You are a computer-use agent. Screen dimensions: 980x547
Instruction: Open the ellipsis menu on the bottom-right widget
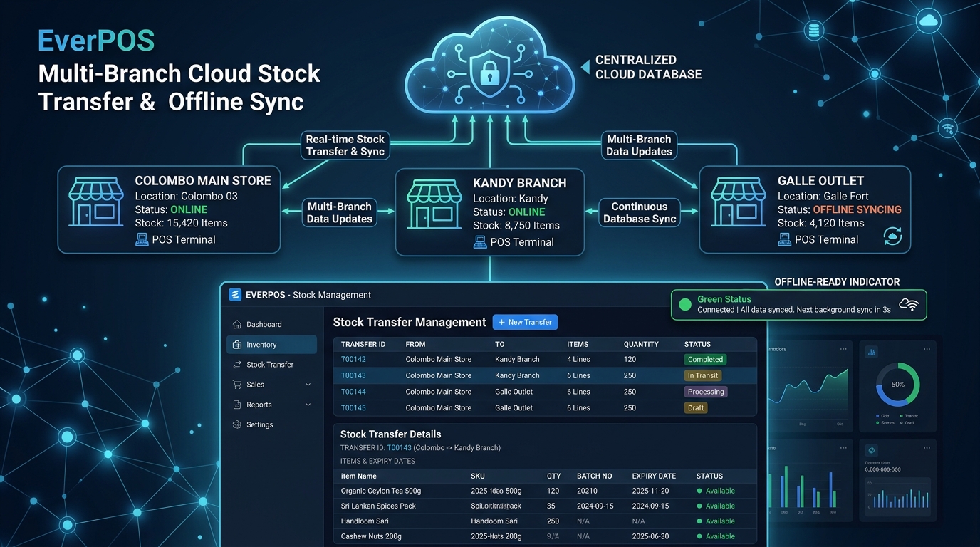tap(927, 448)
